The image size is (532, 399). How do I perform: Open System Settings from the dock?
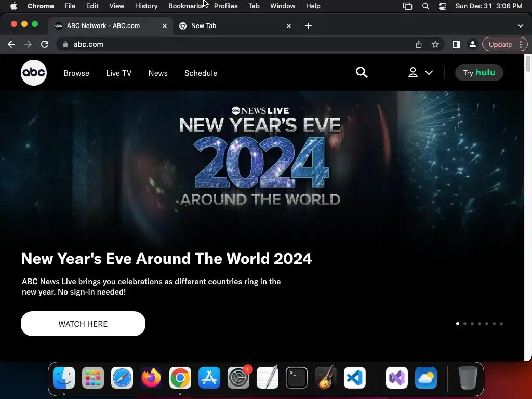click(x=238, y=377)
